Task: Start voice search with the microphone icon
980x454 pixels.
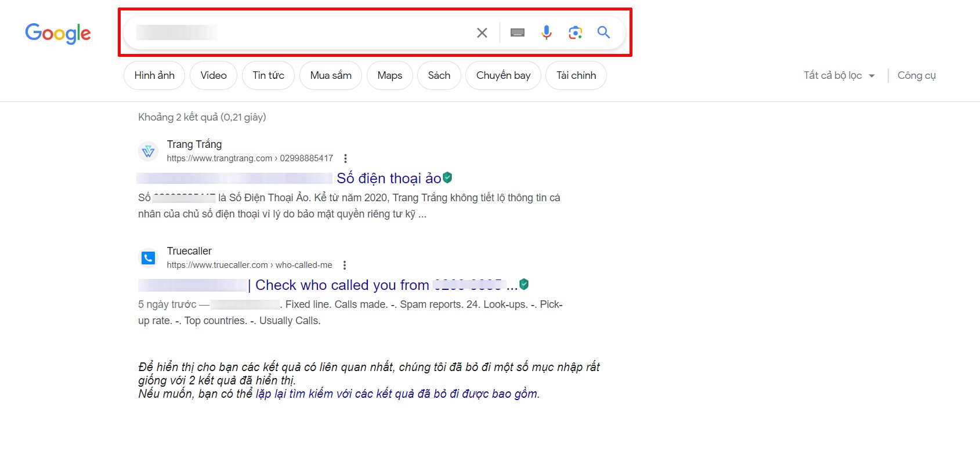Action: pyautogui.click(x=546, y=32)
